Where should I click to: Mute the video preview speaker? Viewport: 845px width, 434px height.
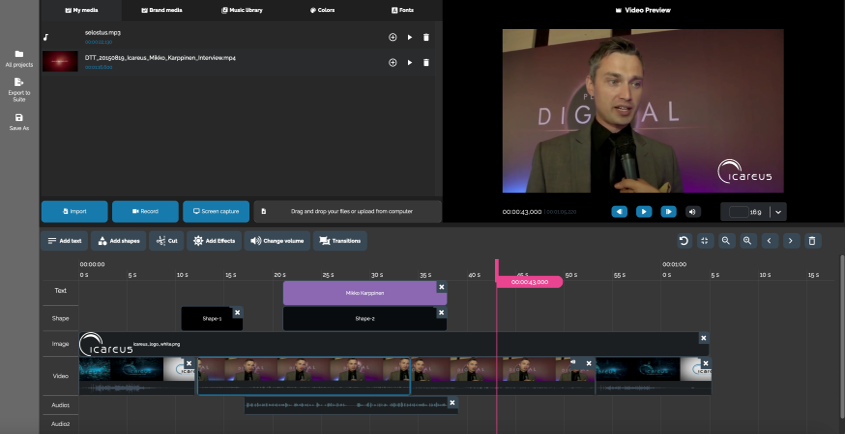coord(694,212)
